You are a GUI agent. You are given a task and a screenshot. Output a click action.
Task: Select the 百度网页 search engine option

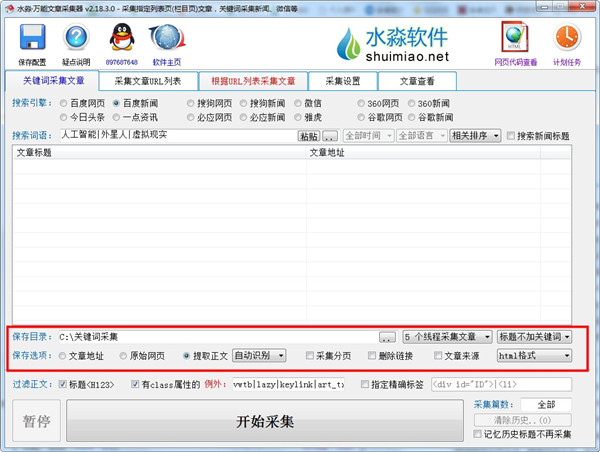pos(65,103)
